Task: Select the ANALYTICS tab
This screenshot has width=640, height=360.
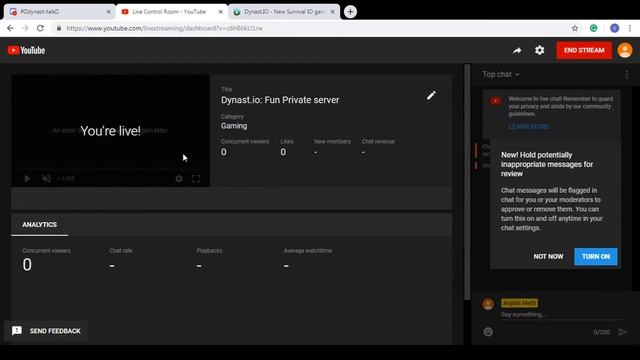Action: coord(40,224)
